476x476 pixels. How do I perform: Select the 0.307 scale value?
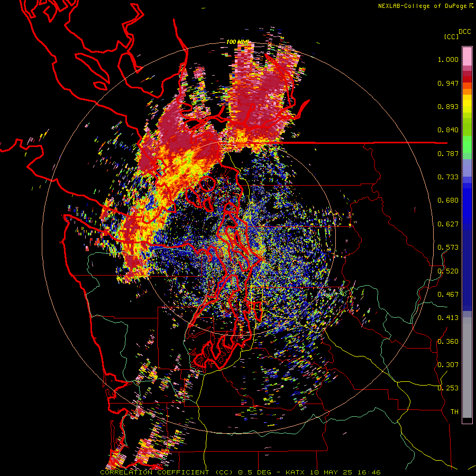(x=448, y=364)
